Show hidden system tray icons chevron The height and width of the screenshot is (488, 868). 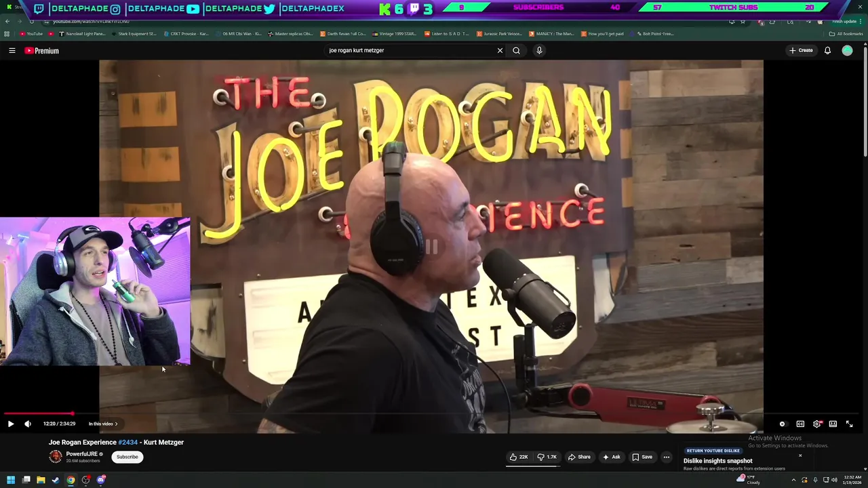click(793, 480)
